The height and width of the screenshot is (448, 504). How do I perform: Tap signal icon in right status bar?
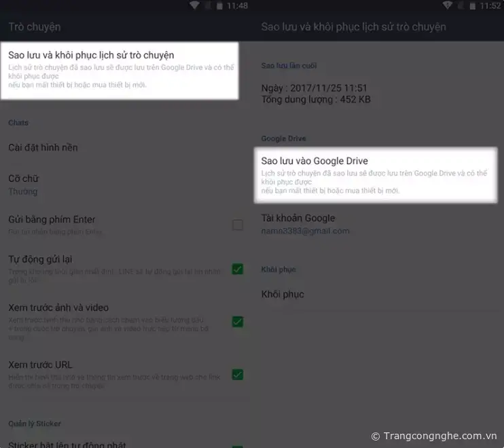461,5
